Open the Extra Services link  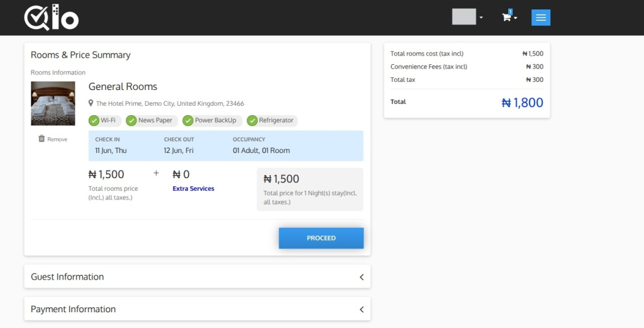tap(194, 189)
